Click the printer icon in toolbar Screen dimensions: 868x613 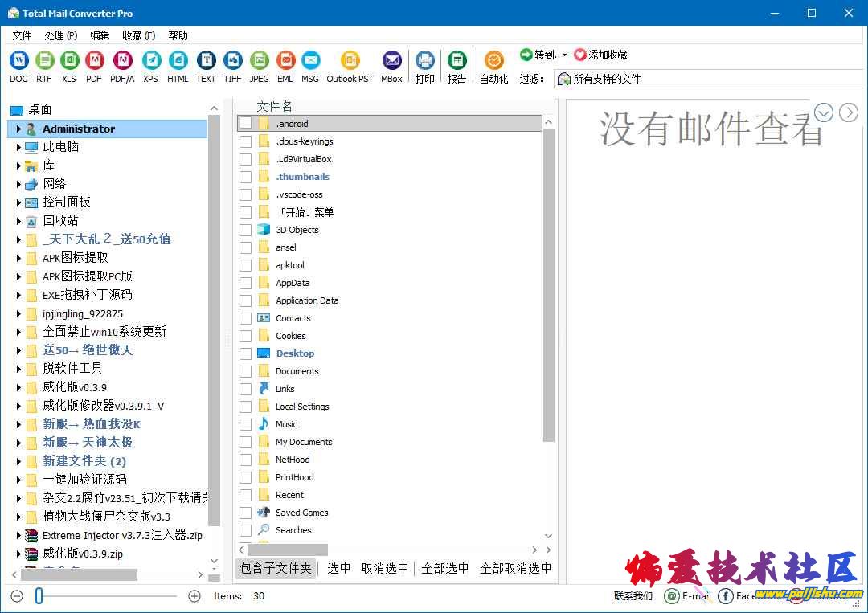(x=425, y=60)
